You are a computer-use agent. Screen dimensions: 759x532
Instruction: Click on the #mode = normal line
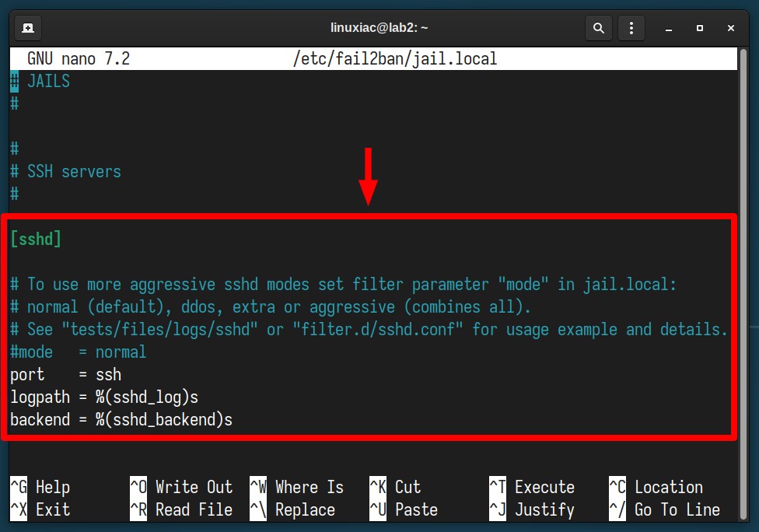[79, 352]
